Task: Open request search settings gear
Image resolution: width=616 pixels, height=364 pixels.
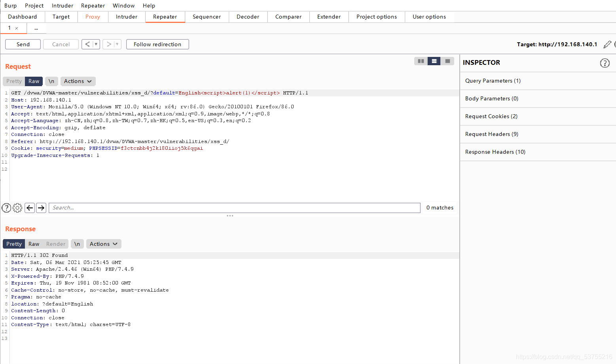Action: (17, 208)
